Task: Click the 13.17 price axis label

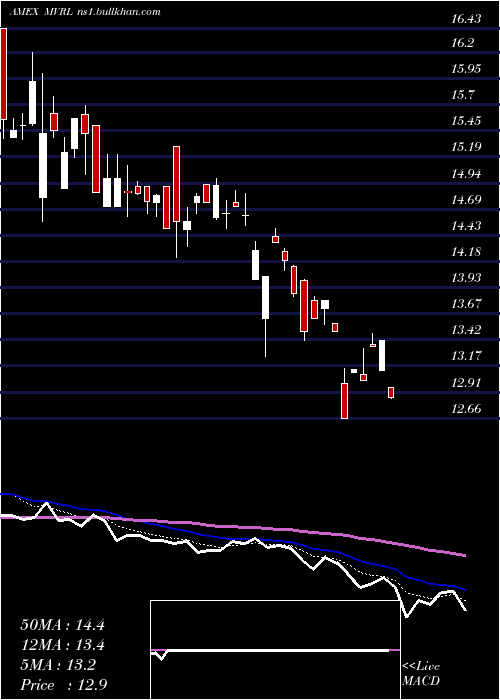Action: 466,356
